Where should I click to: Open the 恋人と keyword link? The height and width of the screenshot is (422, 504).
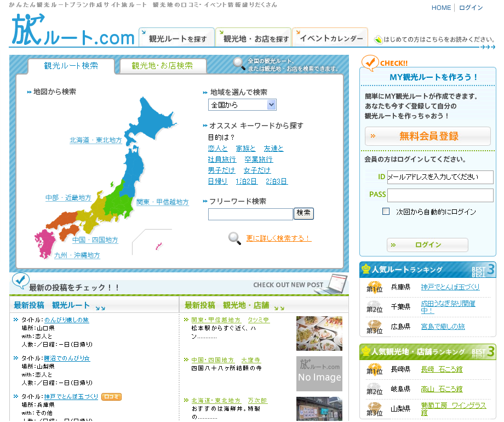click(x=217, y=149)
